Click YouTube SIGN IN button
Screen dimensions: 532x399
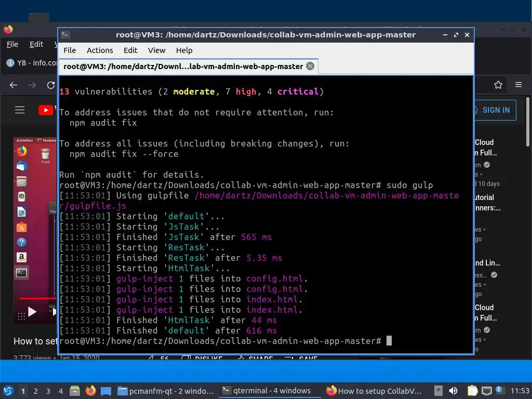pos(495,110)
